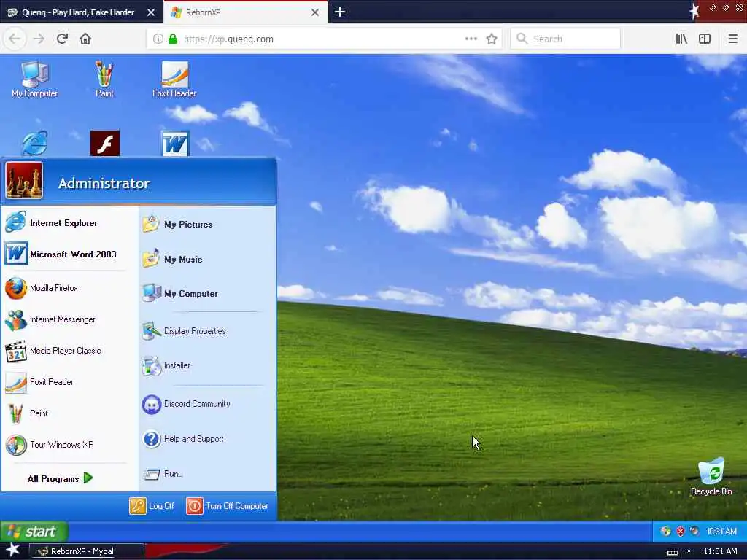The height and width of the screenshot is (560, 747).
Task: Open the Installer entry
Action: coord(207,366)
